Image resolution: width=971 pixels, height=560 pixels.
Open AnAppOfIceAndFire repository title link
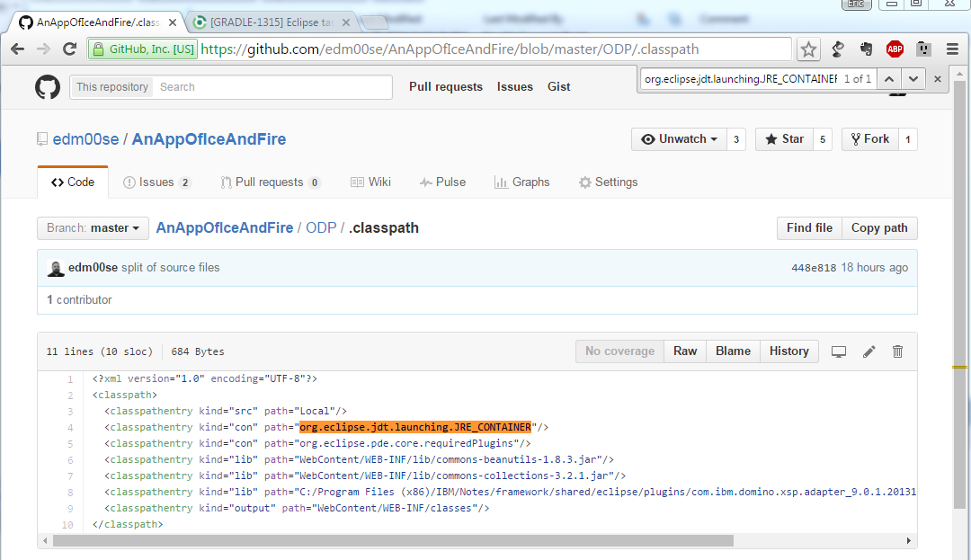pyautogui.click(x=209, y=139)
